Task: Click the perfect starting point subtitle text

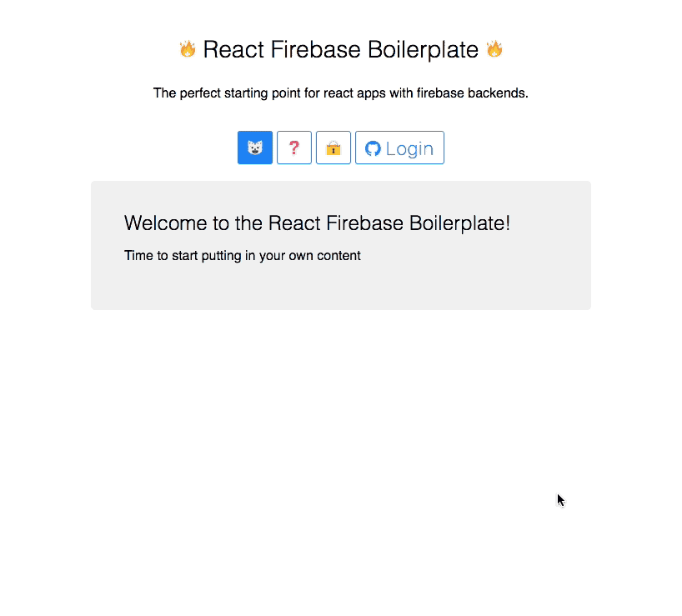Action: [x=340, y=93]
